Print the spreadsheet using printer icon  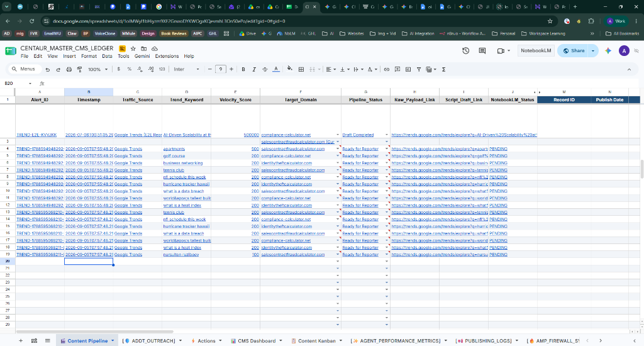(x=69, y=69)
